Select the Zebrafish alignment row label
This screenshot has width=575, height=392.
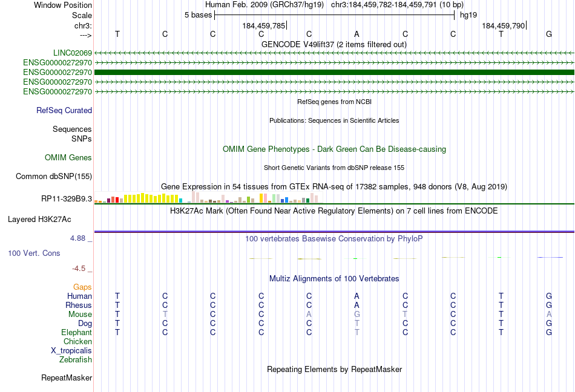pos(76,360)
